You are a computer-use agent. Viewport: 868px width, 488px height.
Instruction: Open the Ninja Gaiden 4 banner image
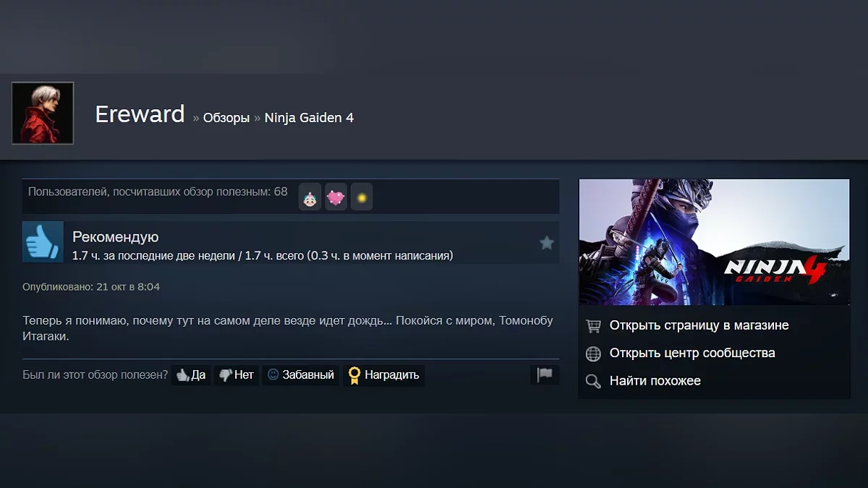click(714, 242)
